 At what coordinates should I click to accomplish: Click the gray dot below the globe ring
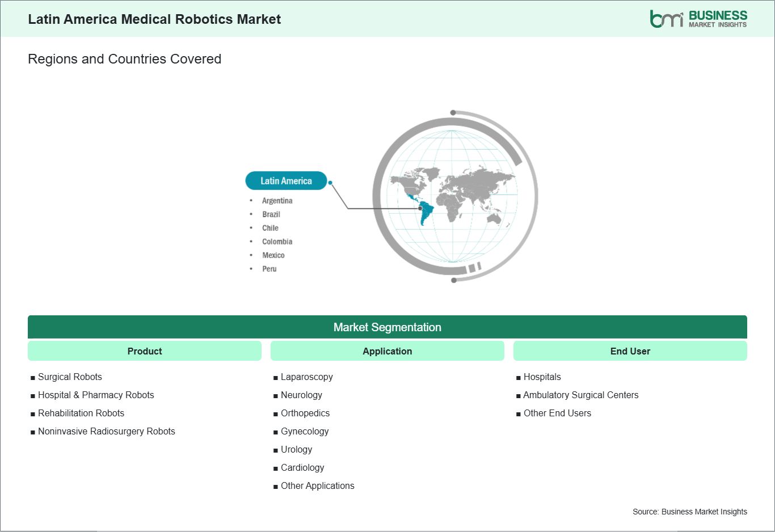coord(454,280)
